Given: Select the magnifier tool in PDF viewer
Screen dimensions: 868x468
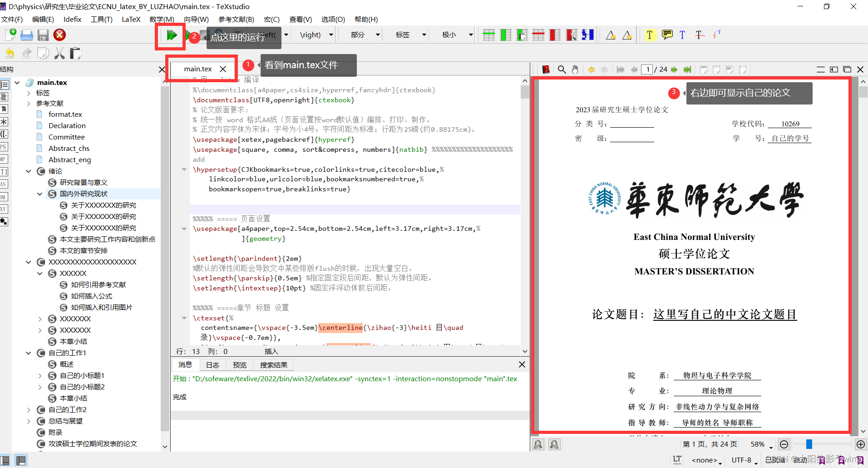Looking at the screenshot, I should (562, 70).
